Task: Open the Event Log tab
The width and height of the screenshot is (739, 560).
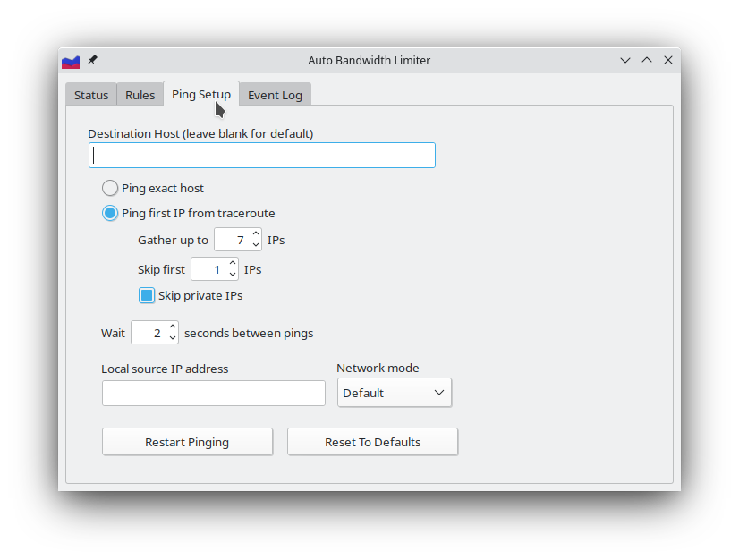Action: point(275,94)
